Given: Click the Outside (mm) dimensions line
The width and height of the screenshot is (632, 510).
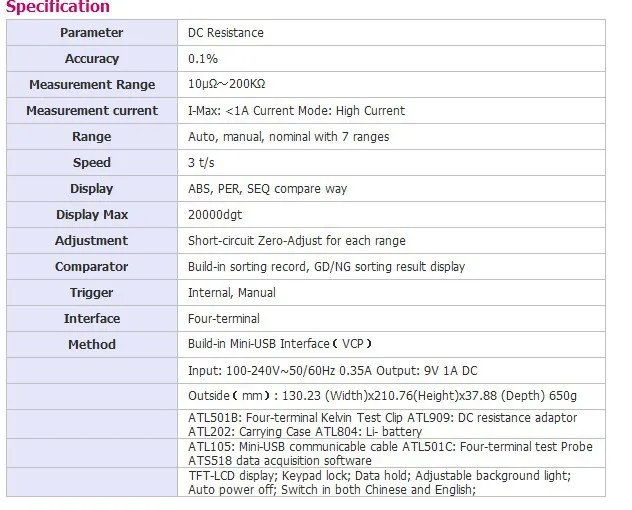Looking at the screenshot, I should tap(383, 396).
